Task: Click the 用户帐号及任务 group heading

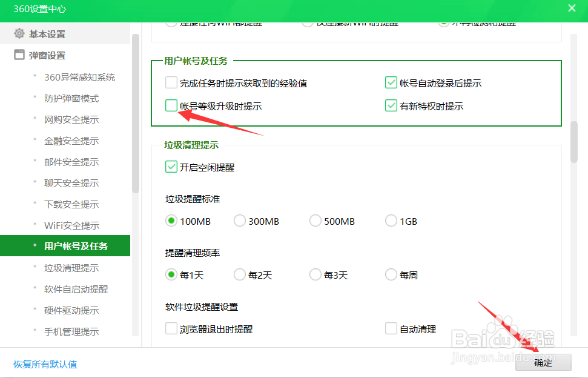Action: [196, 61]
